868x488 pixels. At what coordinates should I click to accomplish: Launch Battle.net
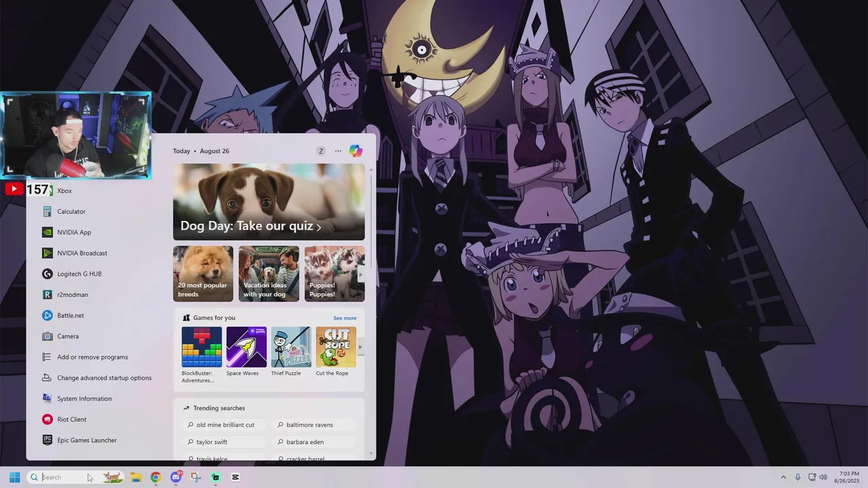point(71,315)
